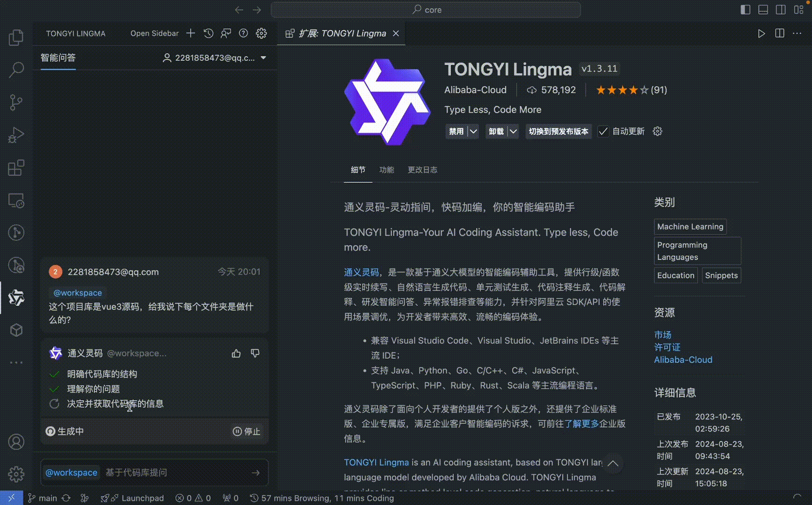This screenshot has height=505, width=812.
Task: Click the 禁用 button
Action: (457, 131)
